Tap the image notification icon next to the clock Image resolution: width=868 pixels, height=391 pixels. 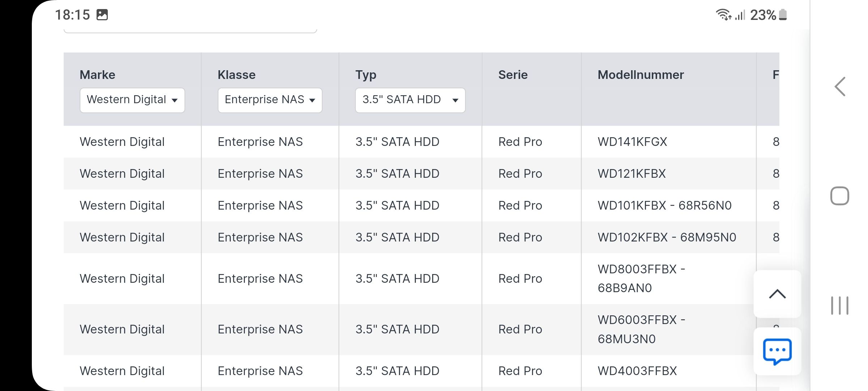point(102,15)
